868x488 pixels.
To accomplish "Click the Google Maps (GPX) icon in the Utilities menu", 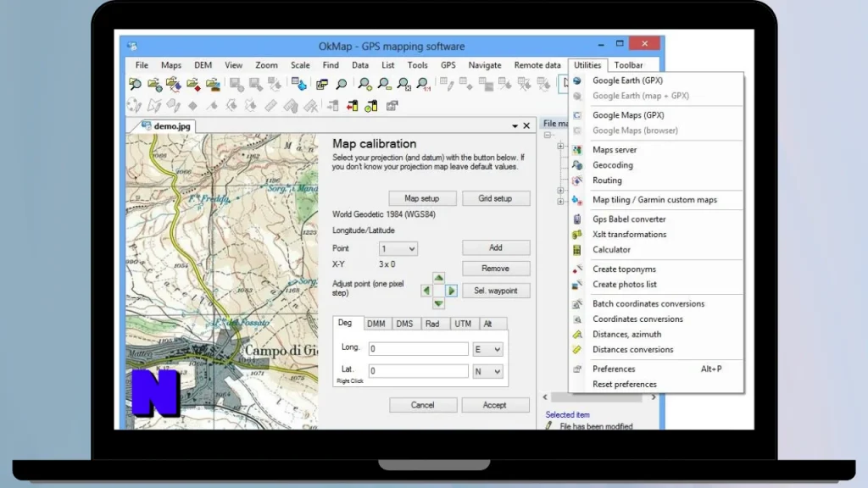I will 576,115.
